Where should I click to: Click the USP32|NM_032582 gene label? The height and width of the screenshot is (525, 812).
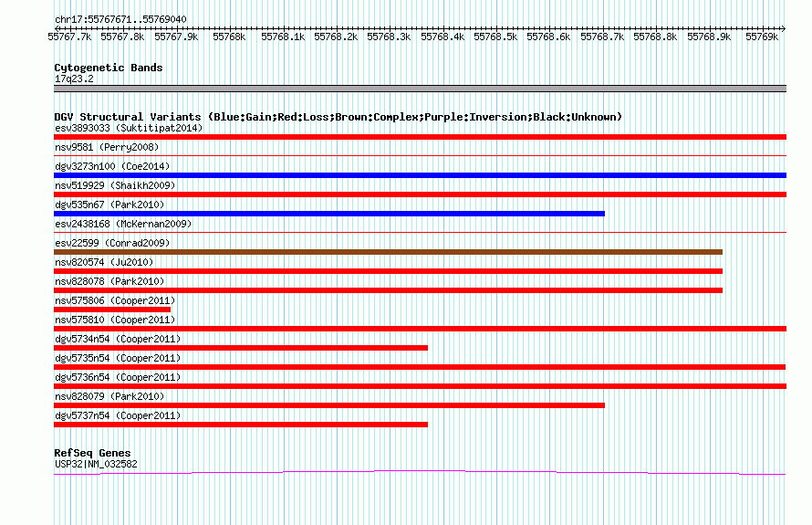click(96, 465)
